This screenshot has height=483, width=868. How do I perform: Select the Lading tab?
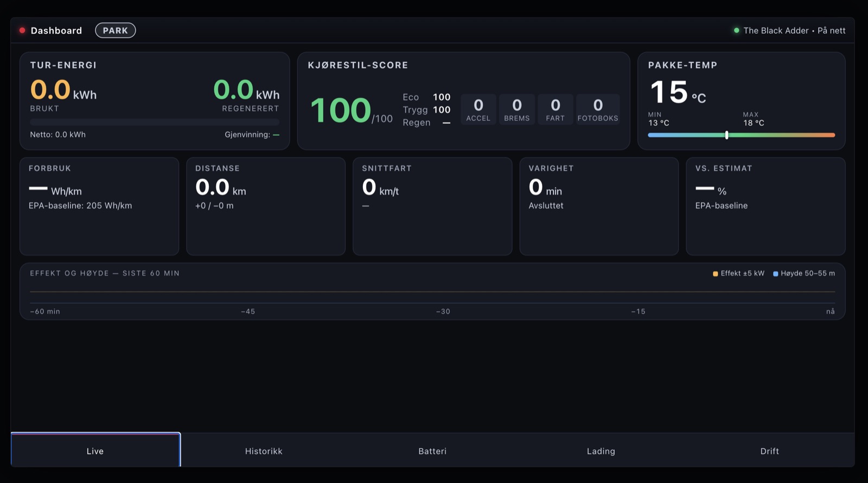point(601,450)
